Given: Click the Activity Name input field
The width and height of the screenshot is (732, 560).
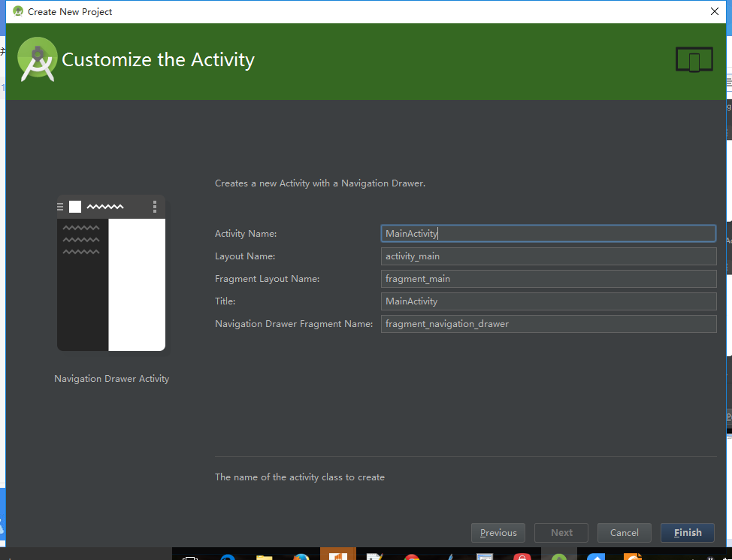Looking at the screenshot, I should [x=549, y=234].
